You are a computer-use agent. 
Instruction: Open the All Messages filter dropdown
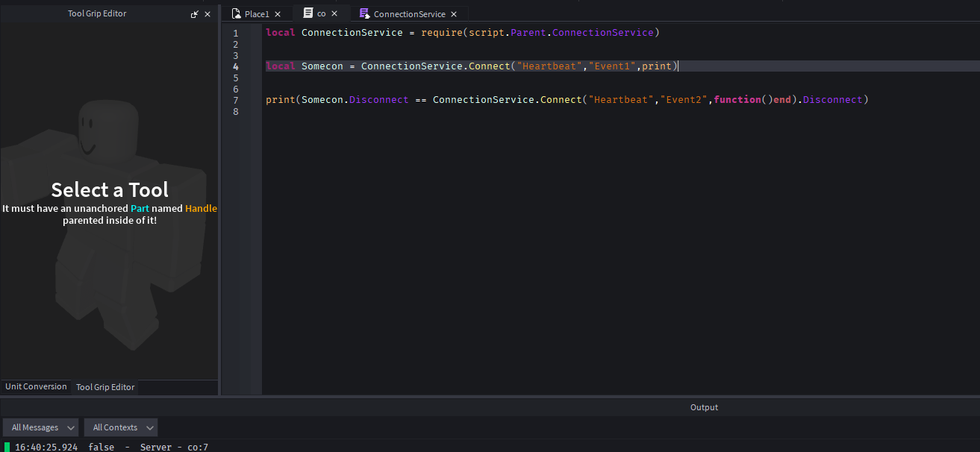coord(40,427)
